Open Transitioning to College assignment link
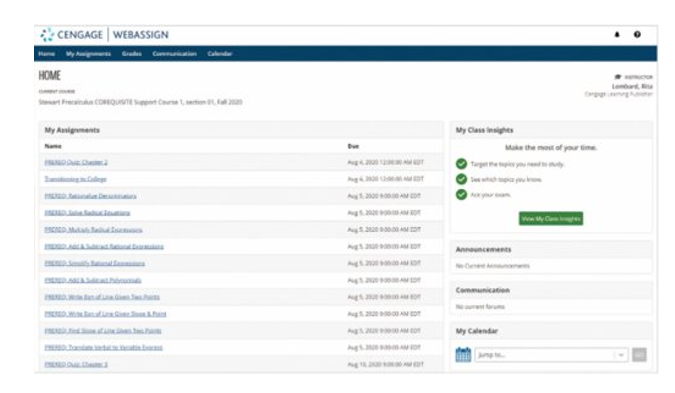This screenshot has width=675, height=393. pos(75,179)
